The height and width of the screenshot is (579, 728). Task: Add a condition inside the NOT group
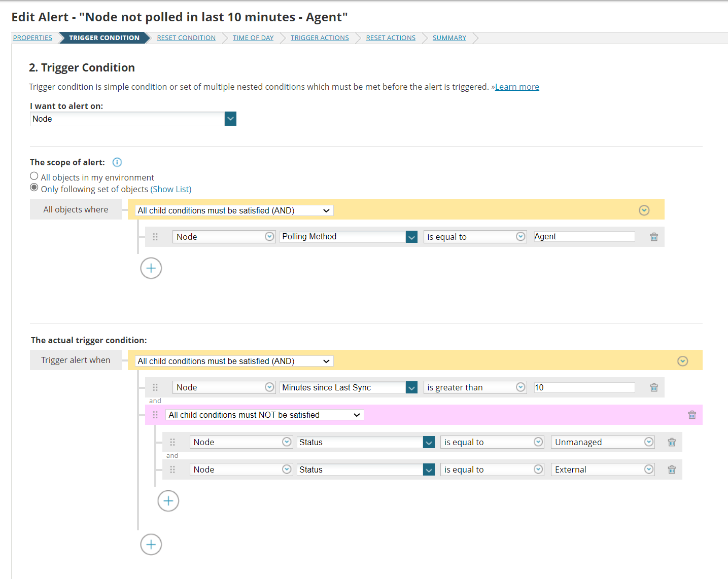[x=168, y=501]
